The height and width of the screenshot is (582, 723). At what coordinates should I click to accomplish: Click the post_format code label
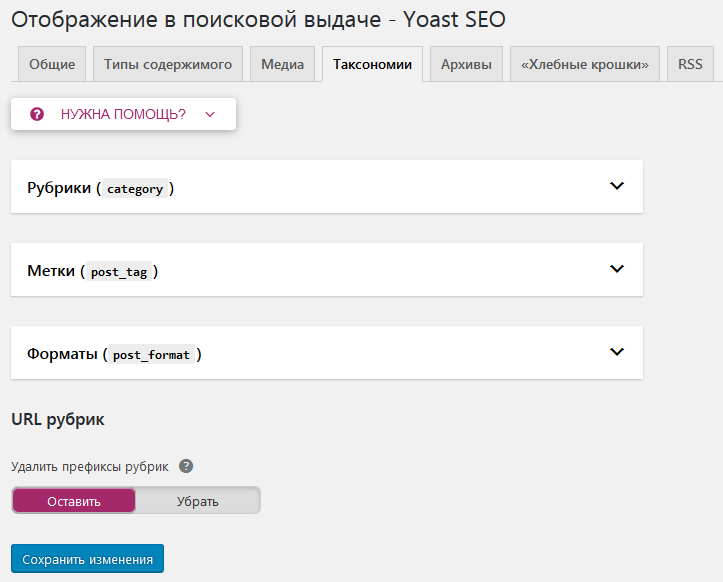pos(151,355)
